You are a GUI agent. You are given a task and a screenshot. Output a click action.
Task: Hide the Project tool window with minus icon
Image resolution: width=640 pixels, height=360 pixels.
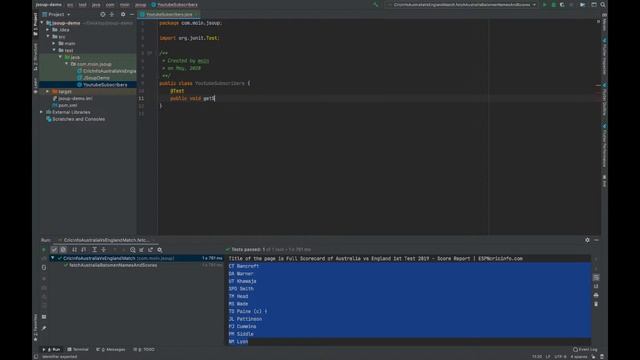[132, 14]
